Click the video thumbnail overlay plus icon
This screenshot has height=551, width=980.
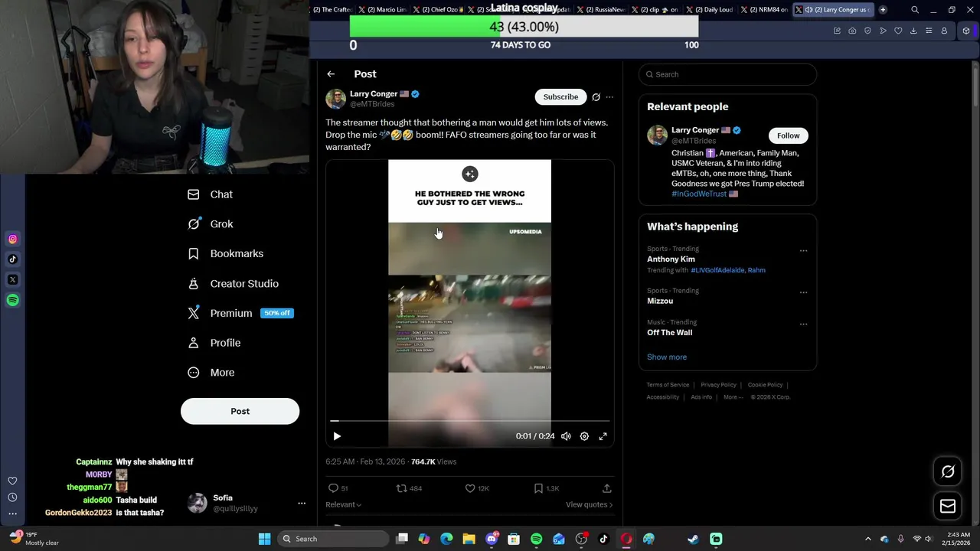(470, 174)
